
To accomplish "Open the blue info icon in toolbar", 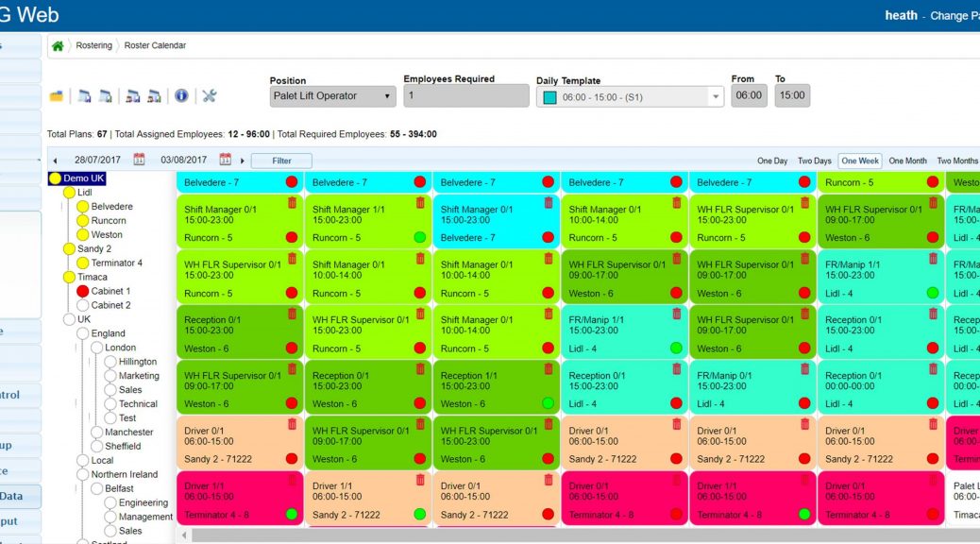I will [181, 95].
